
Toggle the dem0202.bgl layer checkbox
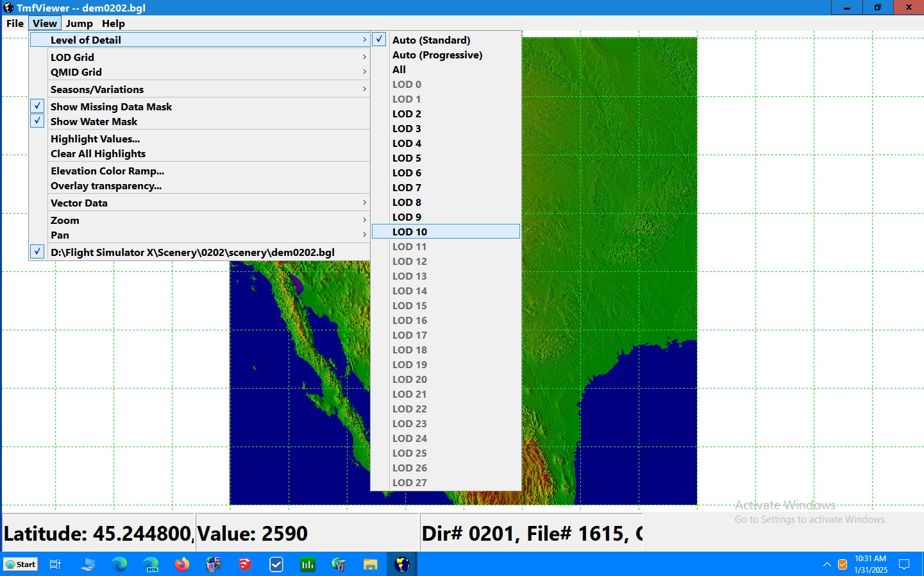coord(37,251)
